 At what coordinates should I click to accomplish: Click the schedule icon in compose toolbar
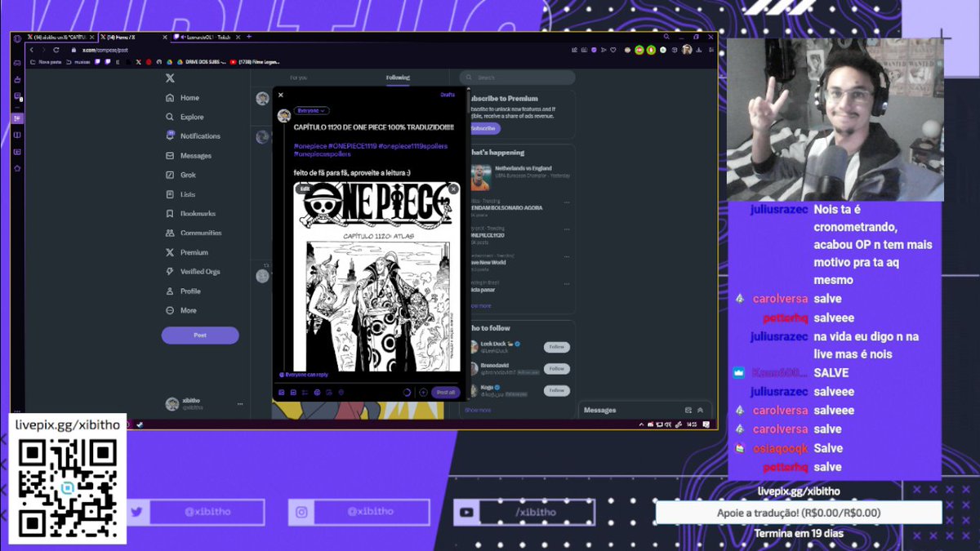pyautogui.click(x=329, y=393)
